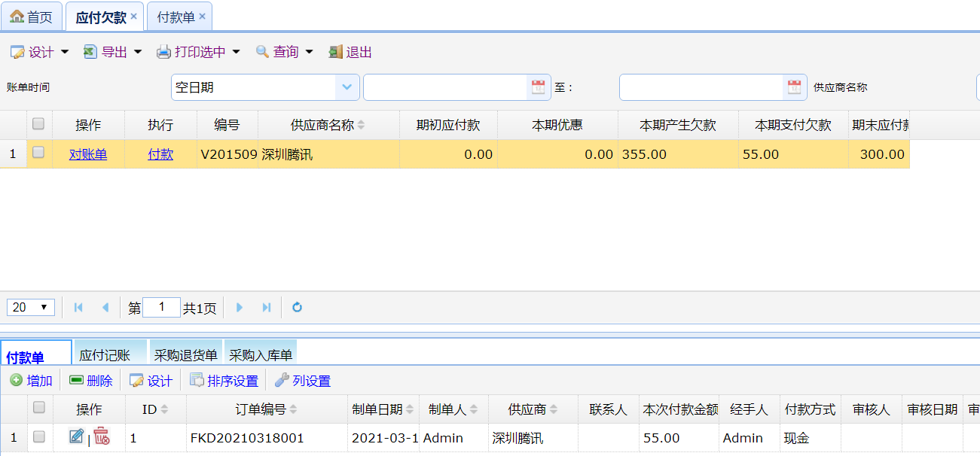Image resolution: width=980 pixels, height=456 pixels.
Task: Click the green 增加 add button
Action: click(31, 381)
